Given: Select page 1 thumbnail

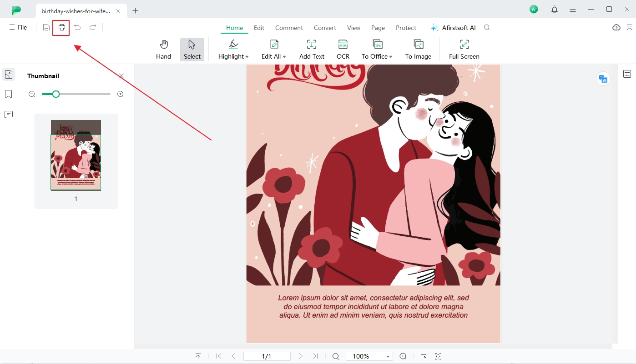Looking at the screenshot, I should (76, 155).
